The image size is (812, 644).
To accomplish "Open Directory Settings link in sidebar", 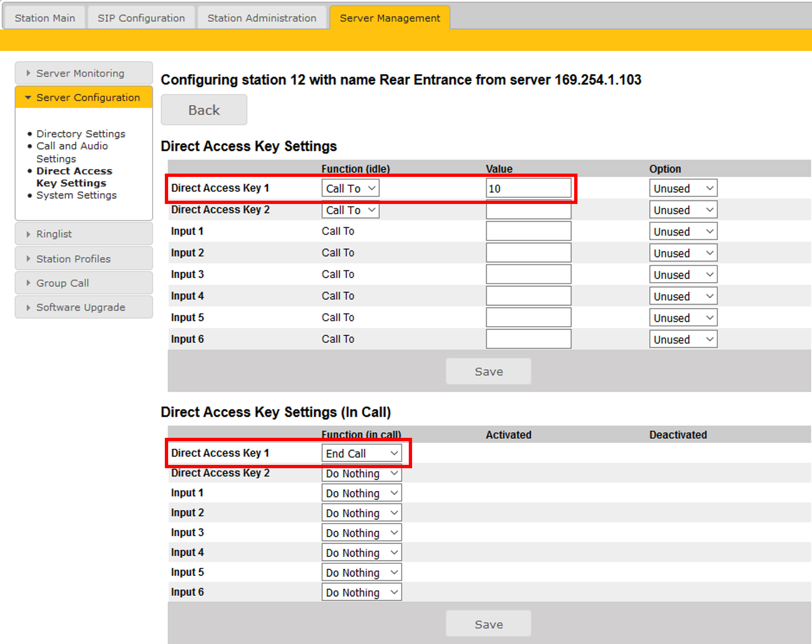I will [81, 134].
